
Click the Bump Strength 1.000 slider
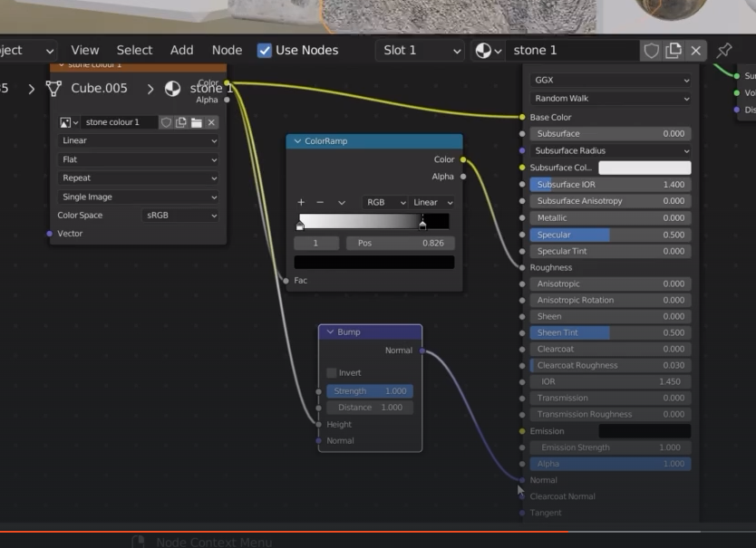(370, 391)
